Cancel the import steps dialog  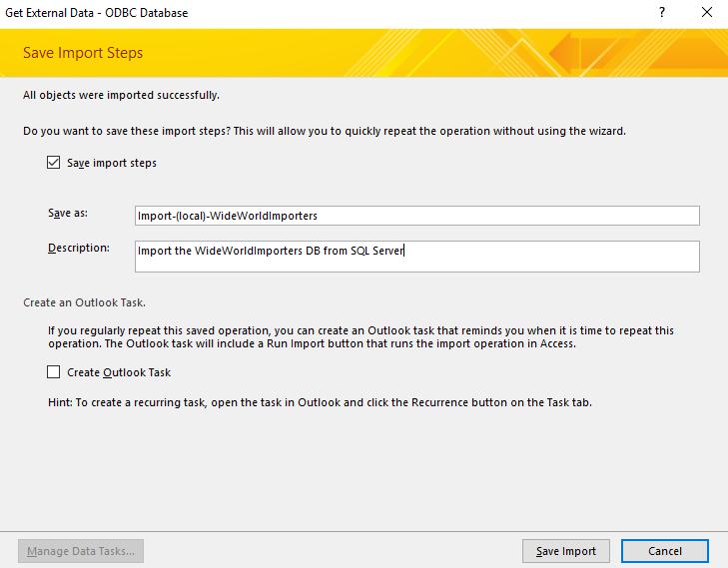coord(664,551)
